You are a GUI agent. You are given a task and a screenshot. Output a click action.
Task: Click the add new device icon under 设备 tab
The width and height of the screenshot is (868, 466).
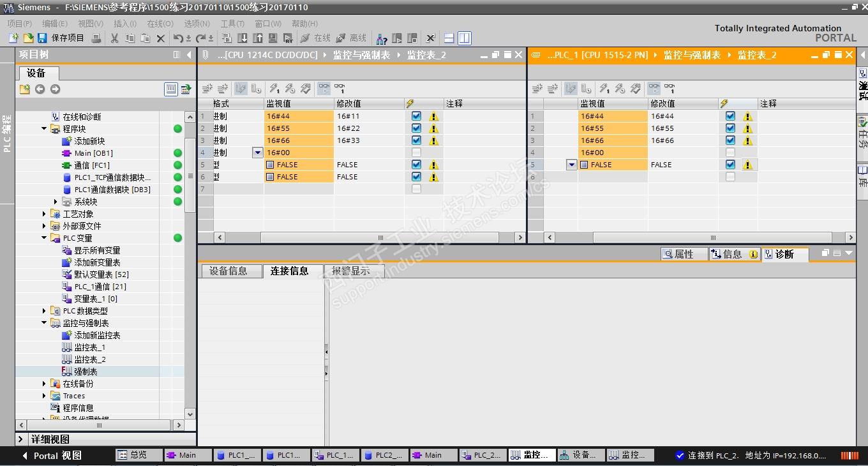pyautogui.click(x=24, y=89)
